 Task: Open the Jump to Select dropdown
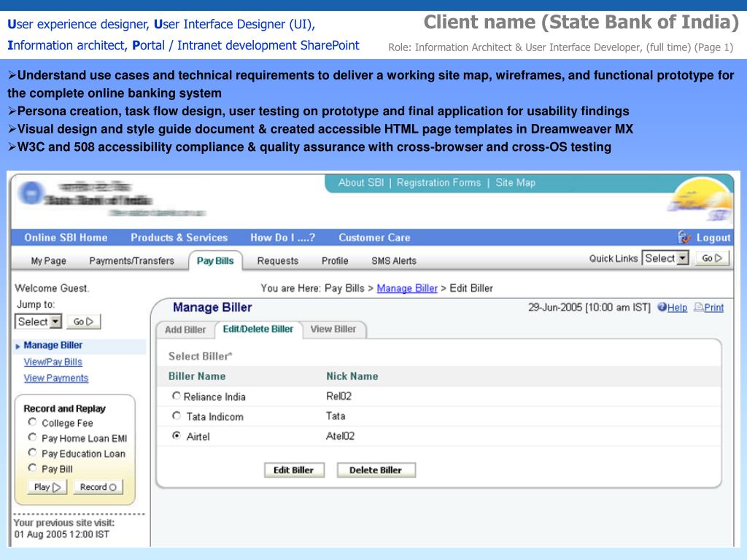[x=38, y=322]
